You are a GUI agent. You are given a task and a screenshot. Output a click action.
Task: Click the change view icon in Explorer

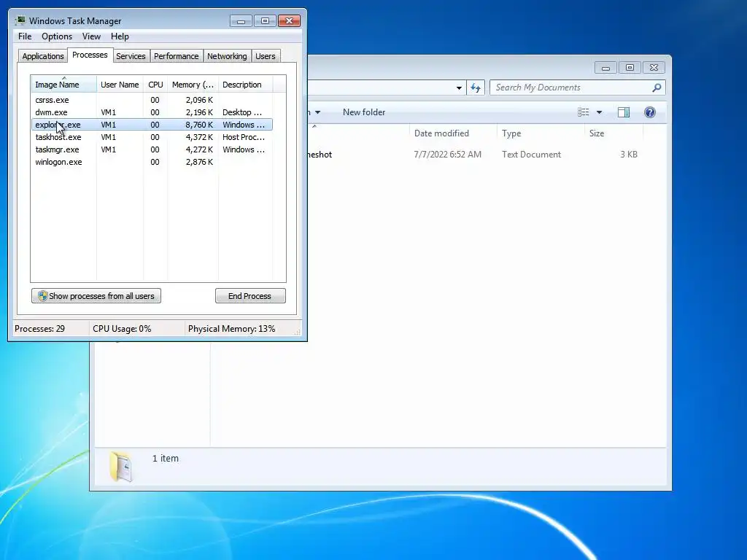[x=583, y=112]
